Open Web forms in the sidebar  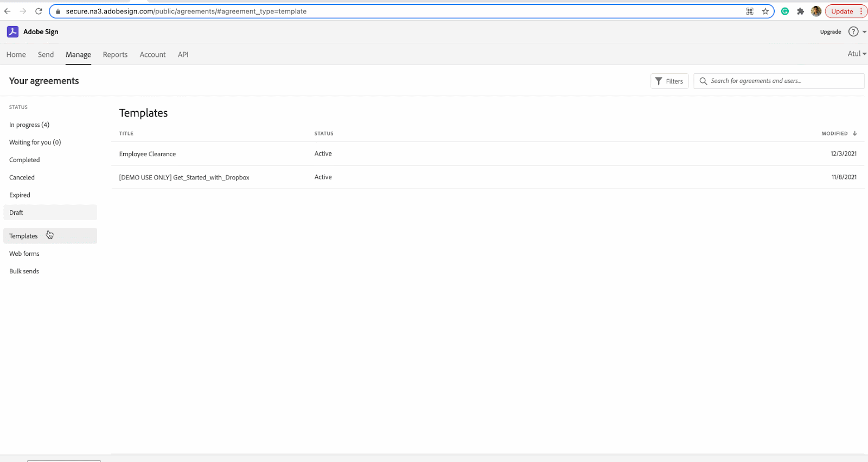24,254
